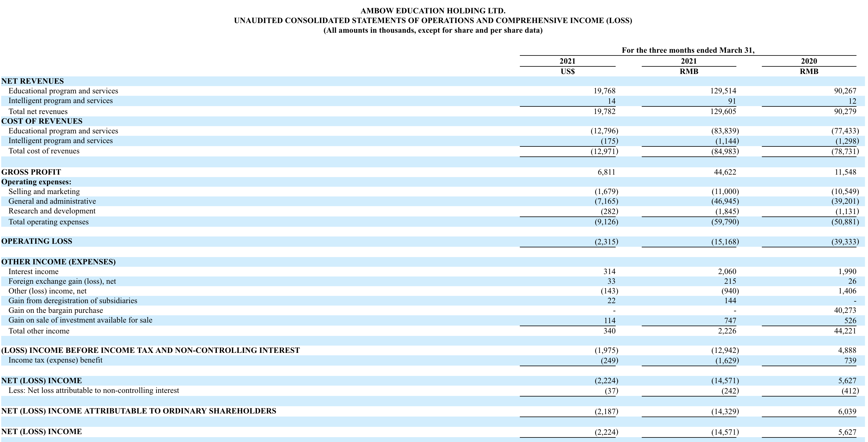This screenshot has height=442, width=868.
Task: Click the Interest income row label
Action: point(33,272)
